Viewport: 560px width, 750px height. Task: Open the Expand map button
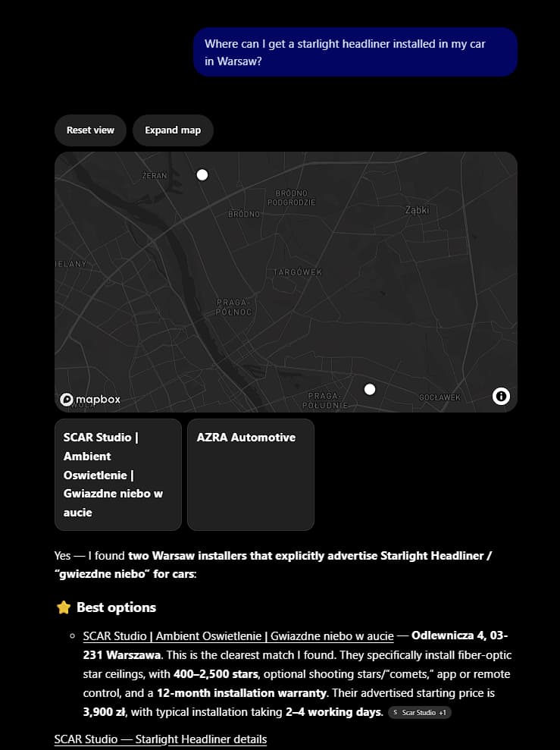(173, 130)
